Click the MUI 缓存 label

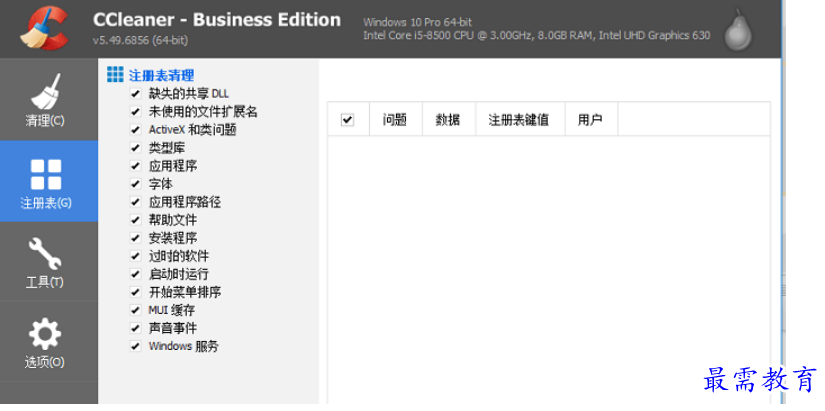pos(172,310)
